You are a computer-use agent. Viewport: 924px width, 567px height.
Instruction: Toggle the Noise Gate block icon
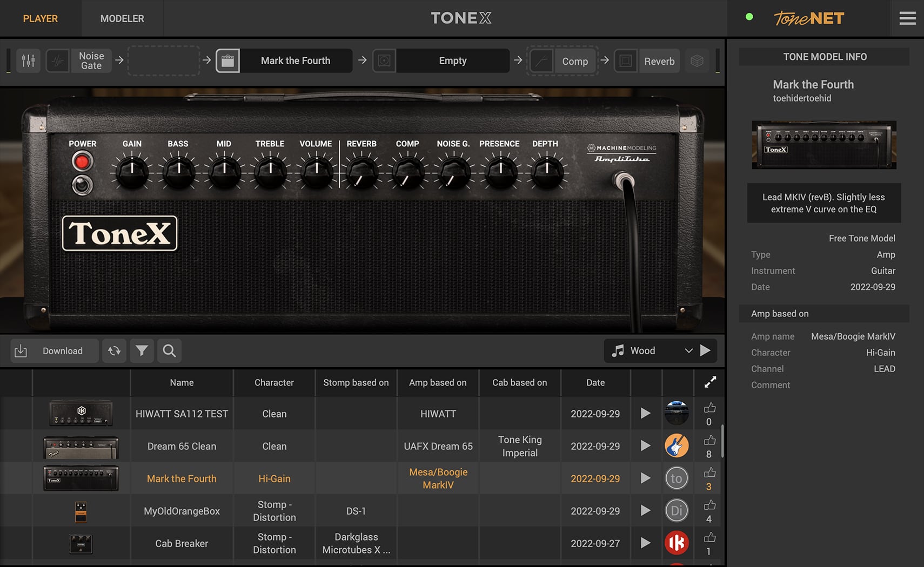click(57, 61)
